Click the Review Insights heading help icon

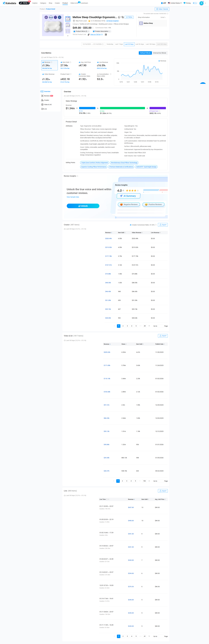tap(77, 176)
